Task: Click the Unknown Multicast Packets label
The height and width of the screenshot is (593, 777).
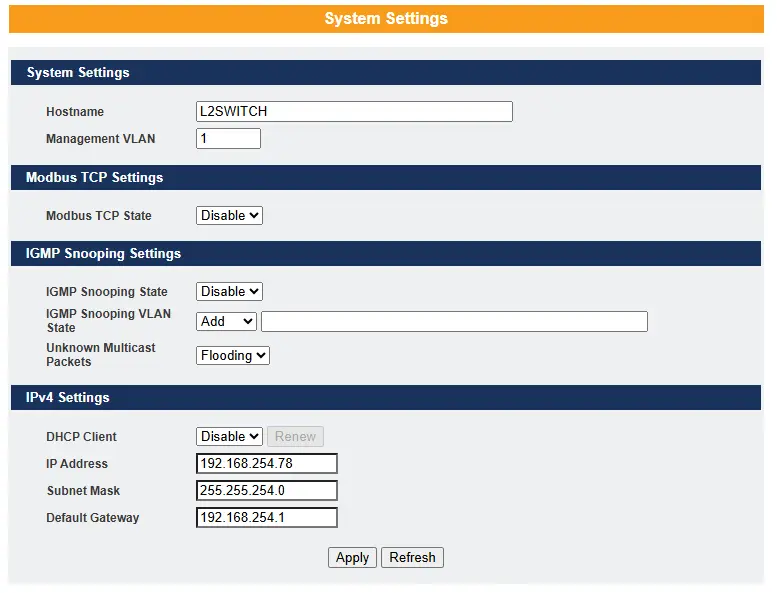Action: (101, 355)
